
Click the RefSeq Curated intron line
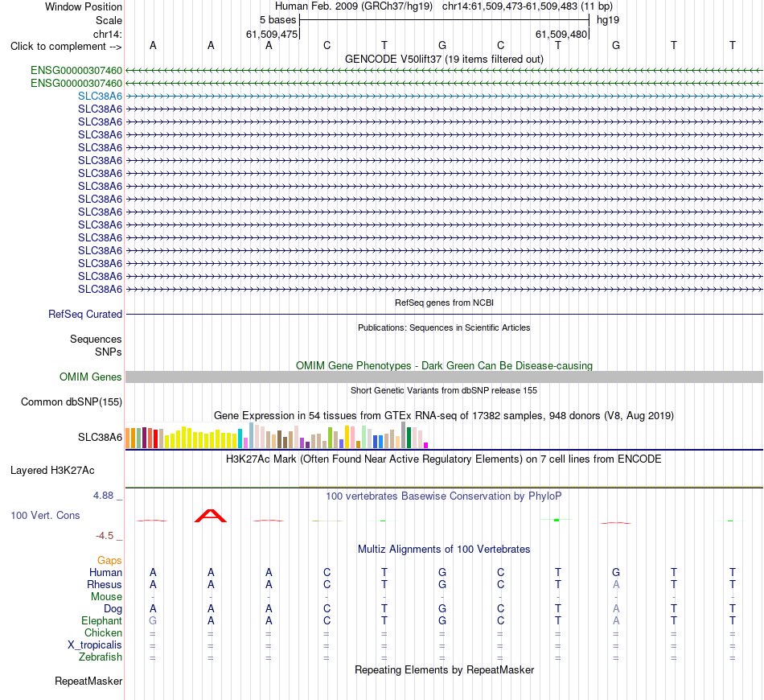[444, 314]
